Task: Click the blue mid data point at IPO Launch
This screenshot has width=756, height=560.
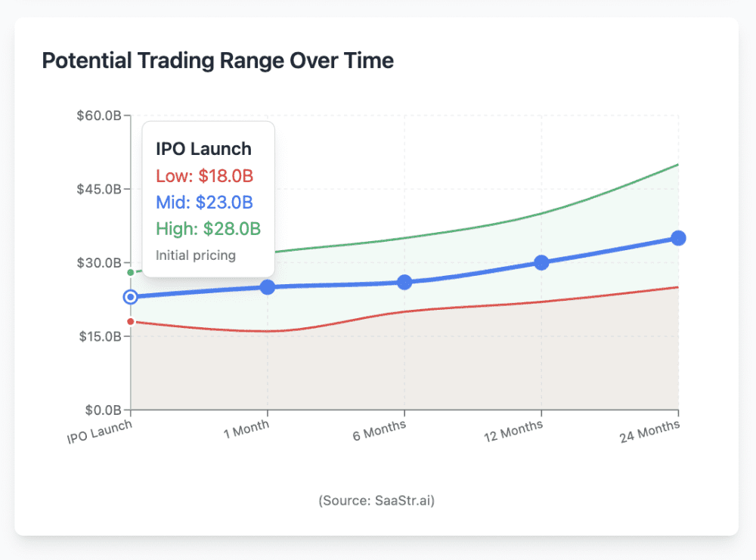Action: pyautogui.click(x=130, y=297)
